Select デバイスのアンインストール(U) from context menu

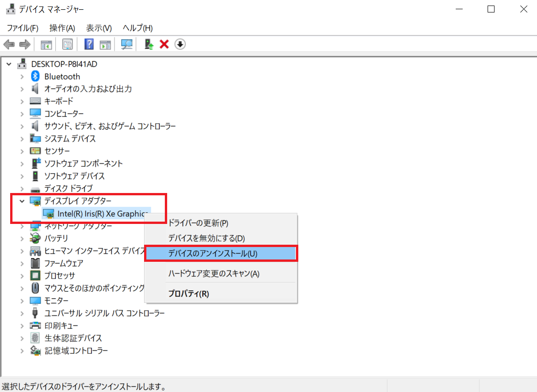pos(213,253)
